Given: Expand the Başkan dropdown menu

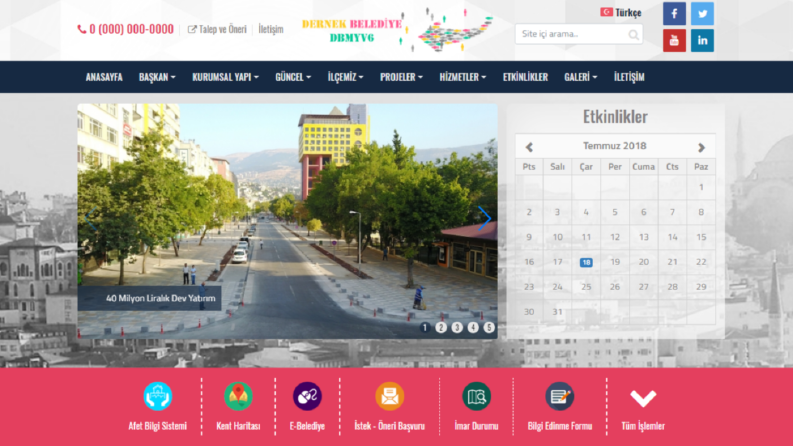Looking at the screenshot, I should (157, 77).
